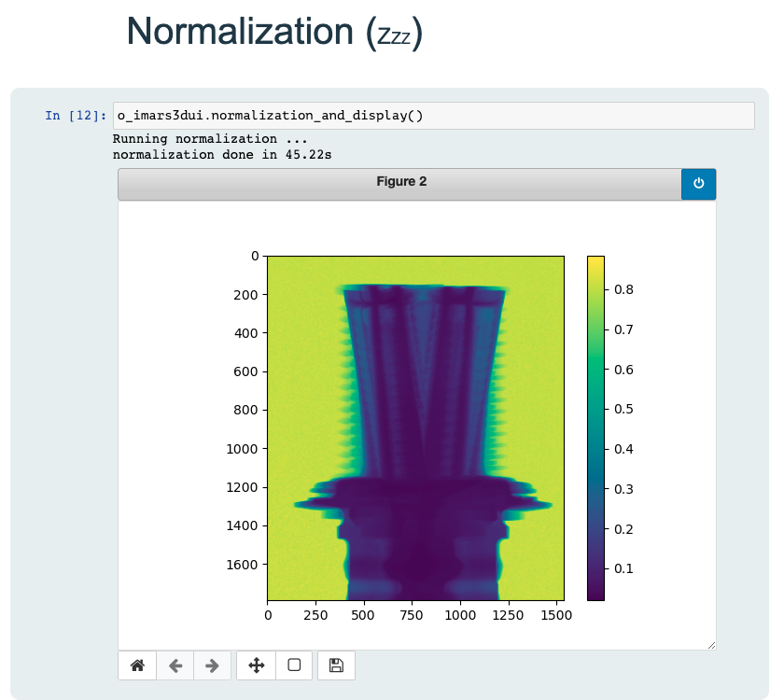Click the dark sample center in the image
784x700 pixels.
point(416,541)
